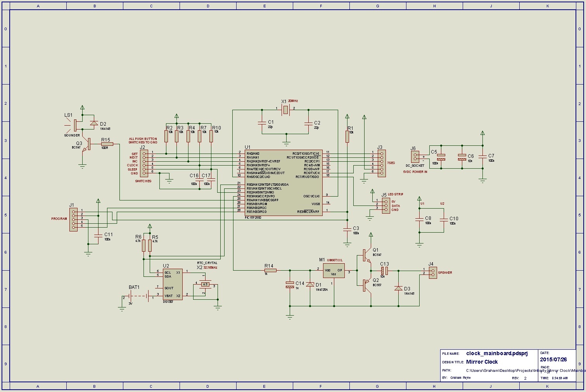Click capacitor C14 beside D1
The height and width of the screenshot is (392, 586).
[290, 285]
